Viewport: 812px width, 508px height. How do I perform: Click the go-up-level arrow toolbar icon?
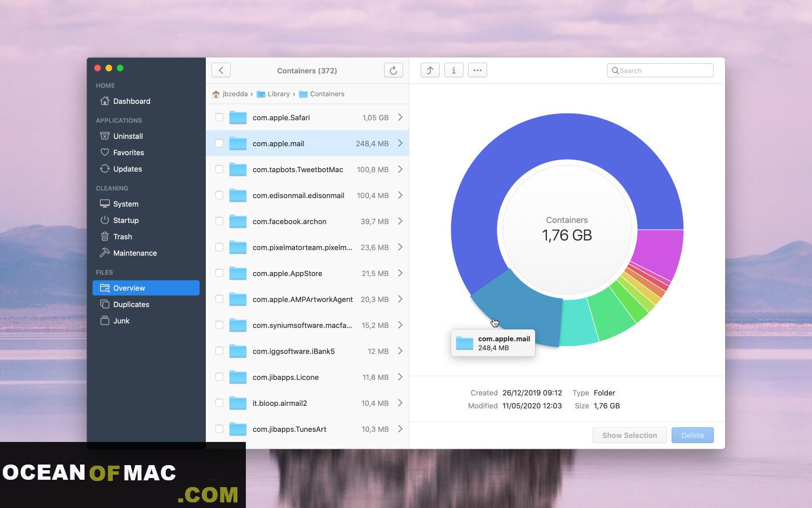(x=430, y=71)
